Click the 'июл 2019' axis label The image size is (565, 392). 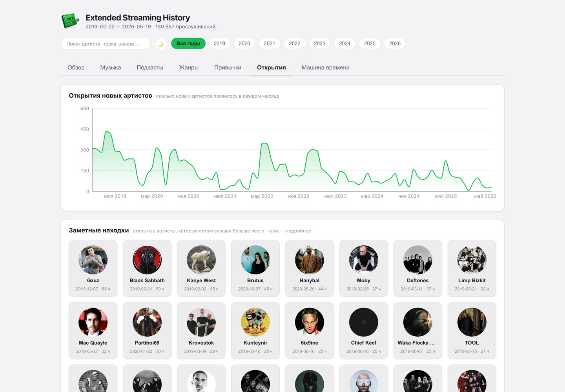[x=115, y=196]
